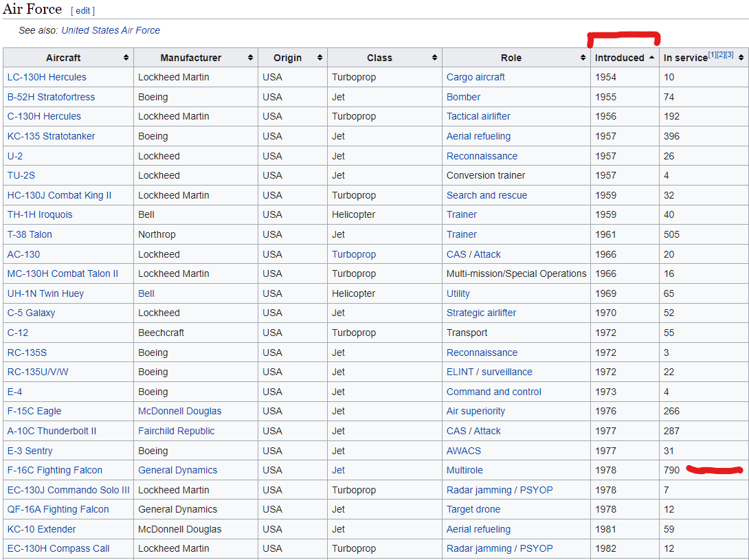Open C-5 Galaxy link
Viewport: 749px width, 560px height.
[31, 313]
